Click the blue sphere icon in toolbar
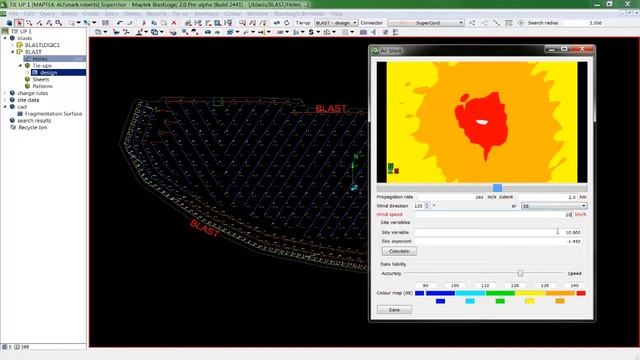This screenshot has height=360, width=640. click(x=9, y=23)
